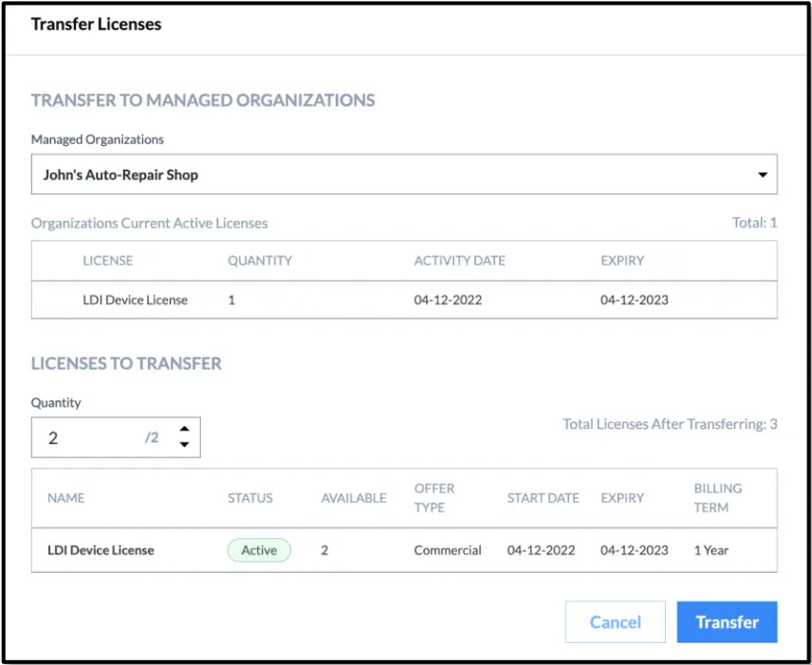Click the Active status badge
The height and width of the screenshot is (665, 812).
point(258,550)
